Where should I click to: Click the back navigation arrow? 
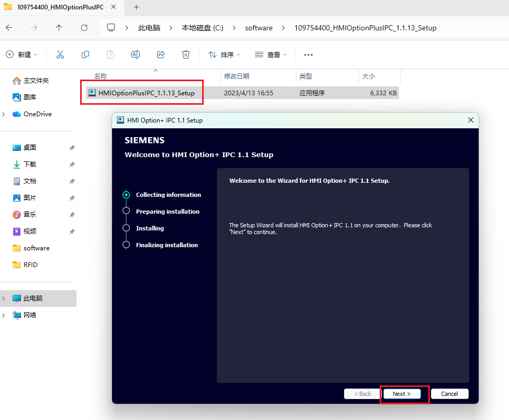pos(10,28)
